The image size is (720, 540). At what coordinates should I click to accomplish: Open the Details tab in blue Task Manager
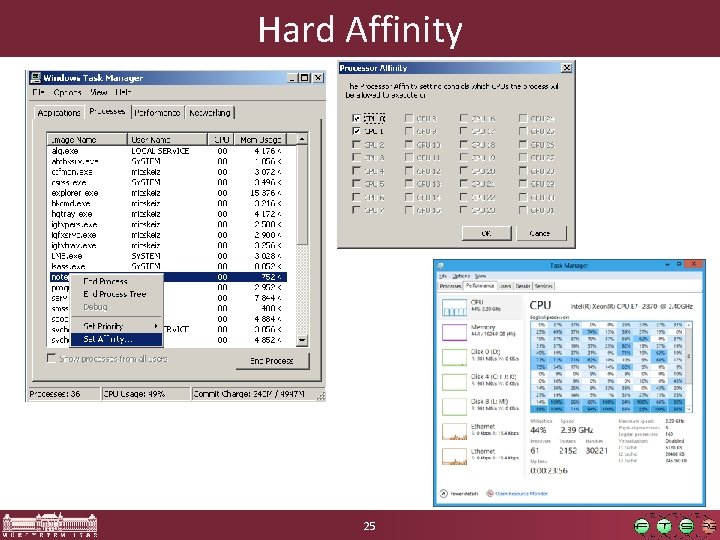coord(523,286)
